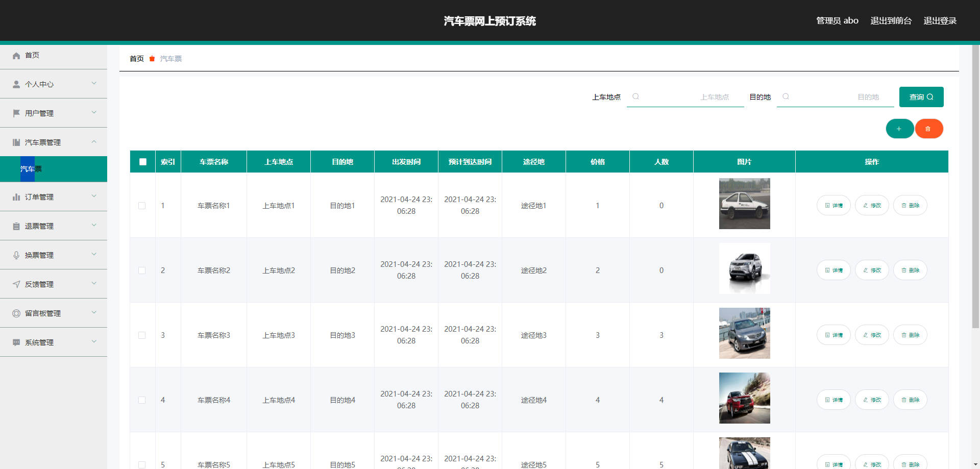The width and height of the screenshot is (980, 469).
Task: Click 修改 for 车票名称3
Action: (x=872, y=335)
